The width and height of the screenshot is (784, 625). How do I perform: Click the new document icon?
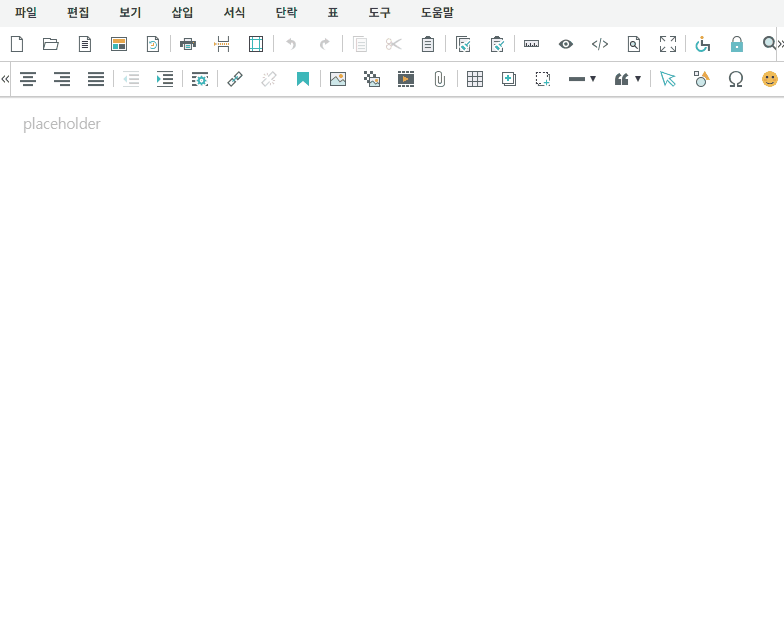tap(16, 44)
